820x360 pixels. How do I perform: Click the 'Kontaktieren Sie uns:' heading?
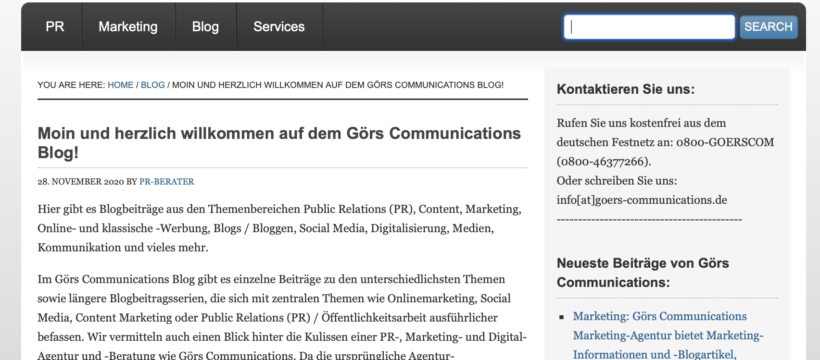click(x=625, y=89)
